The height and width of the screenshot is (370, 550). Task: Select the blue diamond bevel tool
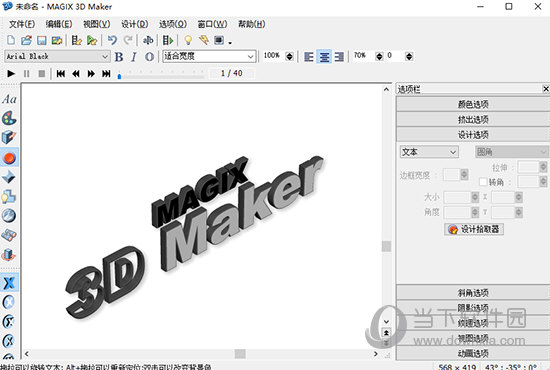(x=9, y=177)
